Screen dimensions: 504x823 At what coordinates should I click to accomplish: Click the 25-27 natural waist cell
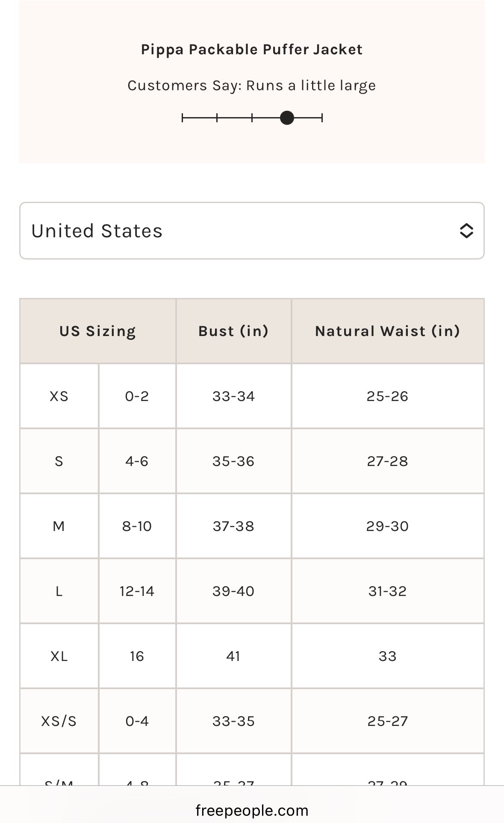pyautogui.click(x=388, y=721)
